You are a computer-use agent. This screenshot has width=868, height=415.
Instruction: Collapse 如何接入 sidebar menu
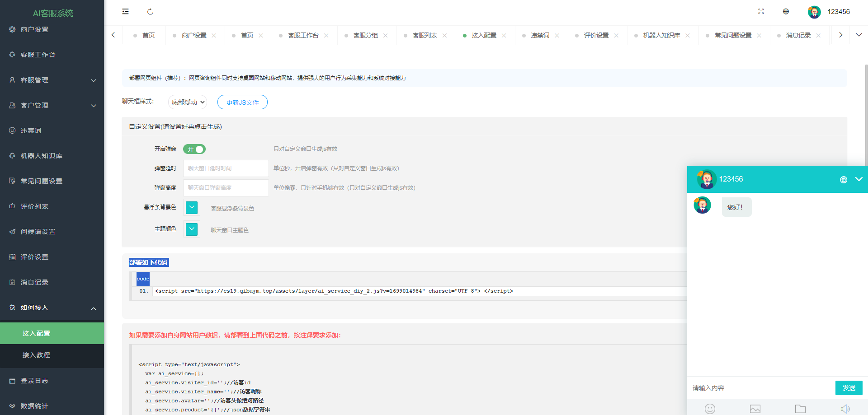point(52,308)
